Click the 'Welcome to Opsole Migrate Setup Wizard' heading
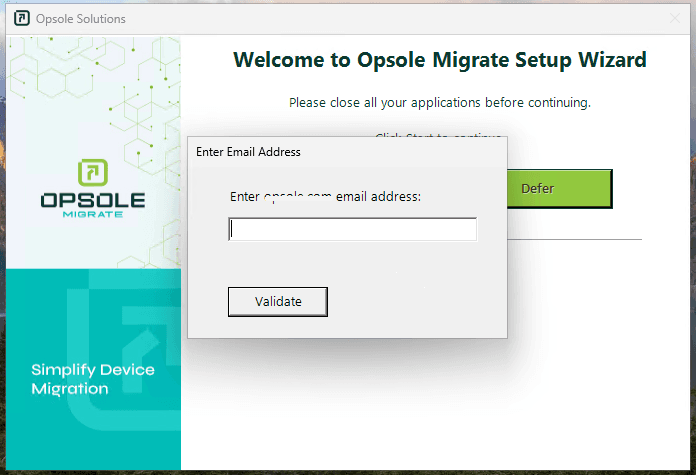 click(x=440, y=60)
